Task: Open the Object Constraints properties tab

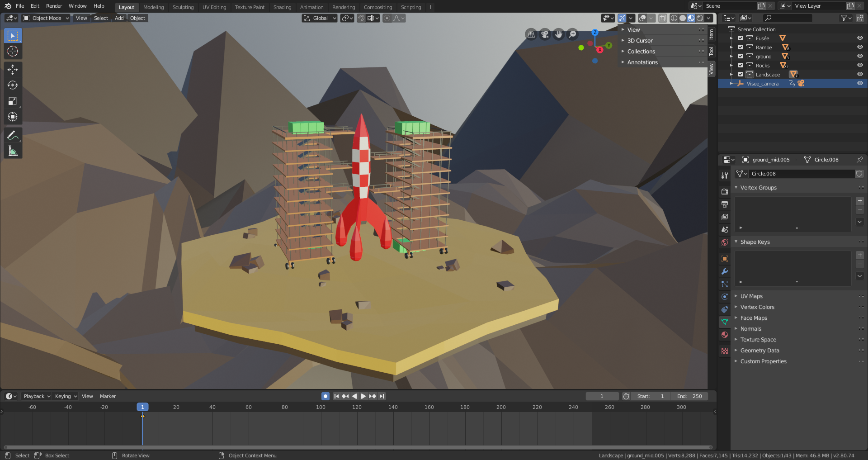Action: [x=725, y=309]
